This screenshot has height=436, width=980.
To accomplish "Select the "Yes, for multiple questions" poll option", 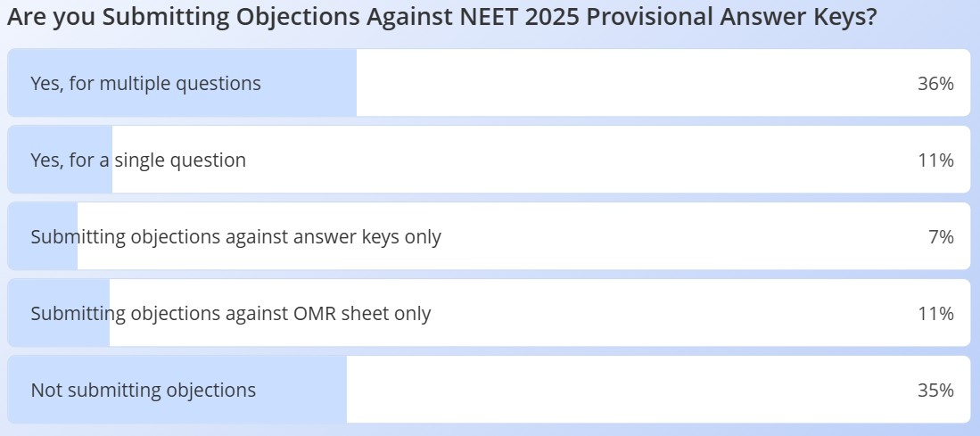I will (x=145, y=84).
